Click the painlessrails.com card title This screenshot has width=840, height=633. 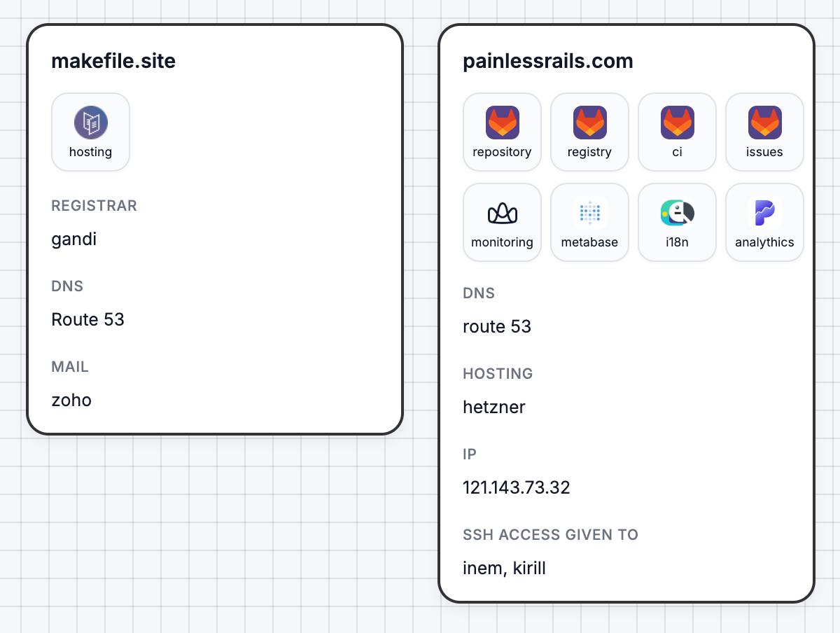coord(547,62)
